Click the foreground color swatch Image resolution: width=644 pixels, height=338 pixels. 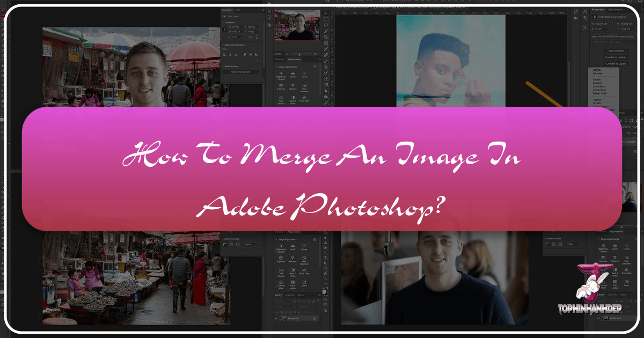pos(325,293)
